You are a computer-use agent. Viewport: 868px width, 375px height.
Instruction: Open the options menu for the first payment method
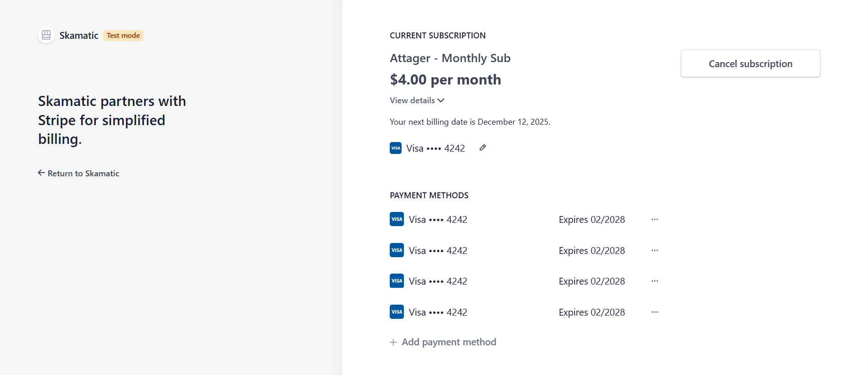point(654,219)
